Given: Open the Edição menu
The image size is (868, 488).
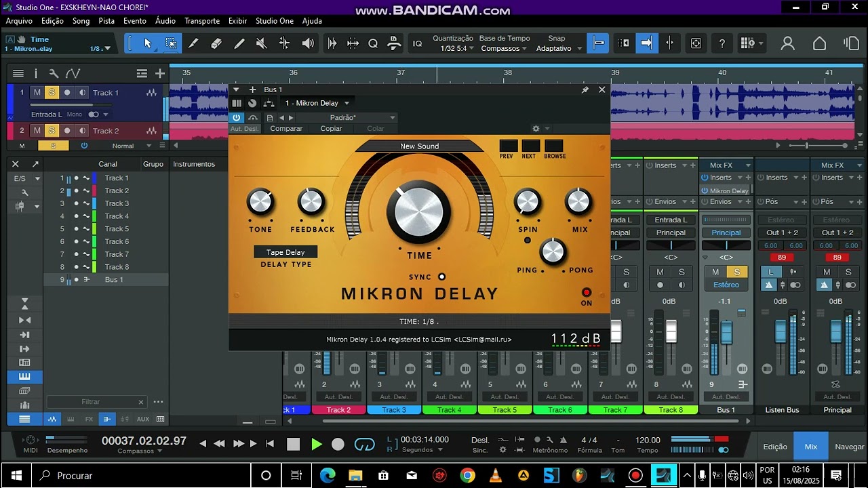Looking at the screenshot, I should point(52,21).
